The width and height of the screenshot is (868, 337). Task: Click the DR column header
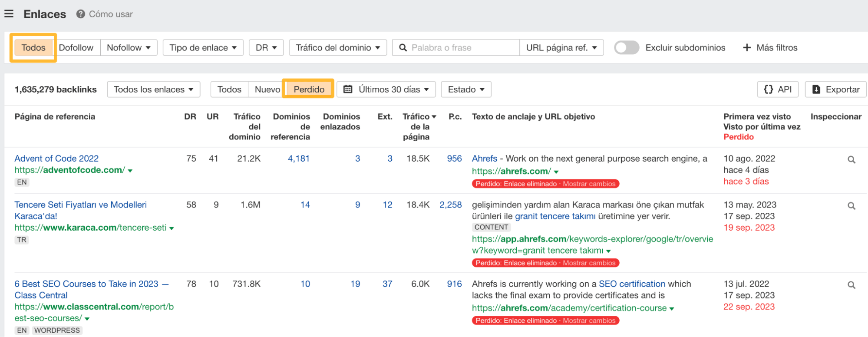click(x=190, y=116)
